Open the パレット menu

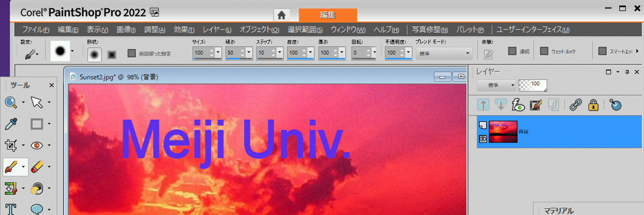470,29
